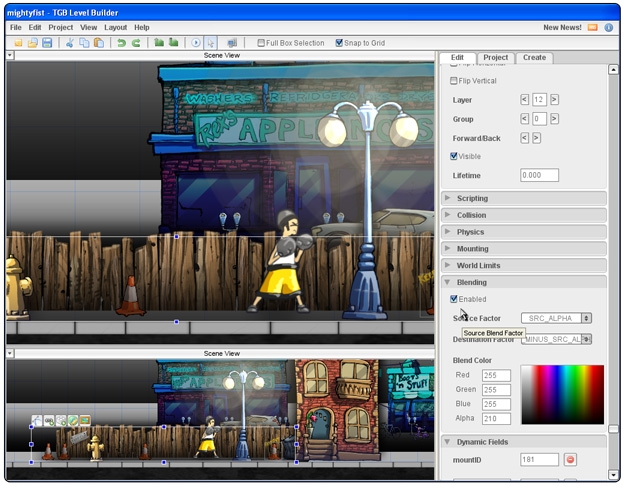Click the mountID value field
The width and height of the screenshot is (625, 486).
[x=539, y=460]
